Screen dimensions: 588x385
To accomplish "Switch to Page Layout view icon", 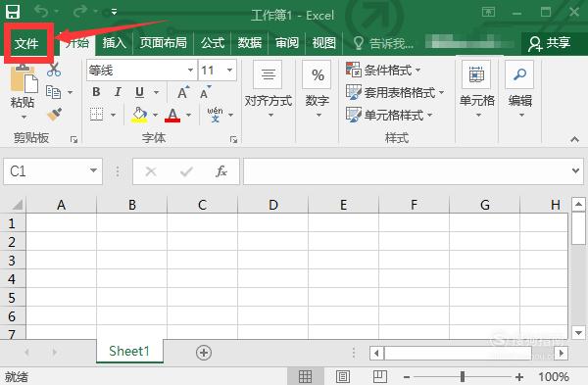I will [343, 376].
